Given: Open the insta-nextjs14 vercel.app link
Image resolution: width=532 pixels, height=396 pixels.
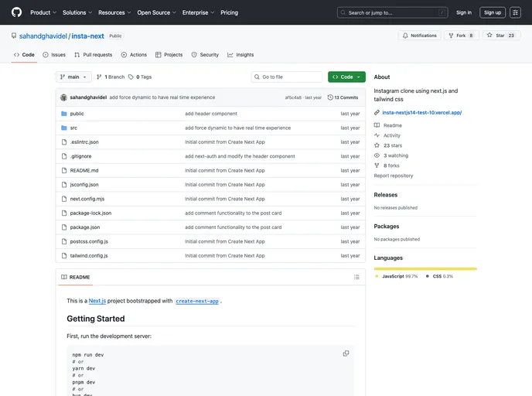Looking at the screenshot, I should pos(421,112).
